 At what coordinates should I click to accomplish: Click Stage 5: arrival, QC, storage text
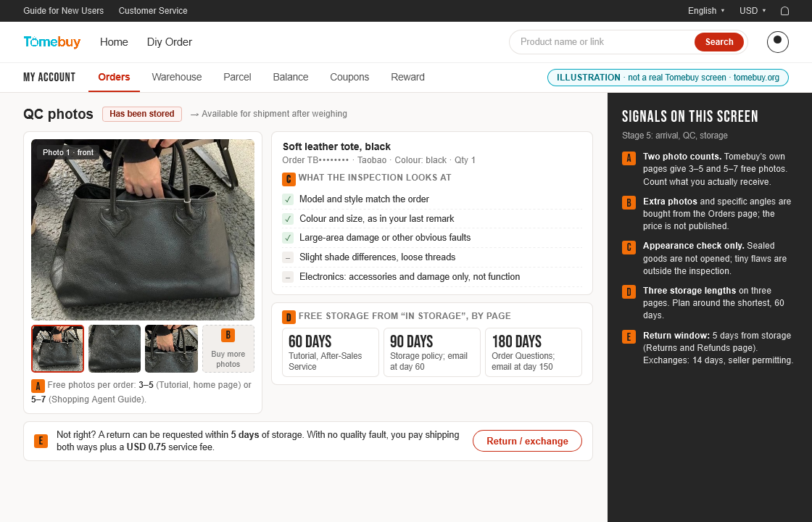pyautogui.click(x=675, y=136)
